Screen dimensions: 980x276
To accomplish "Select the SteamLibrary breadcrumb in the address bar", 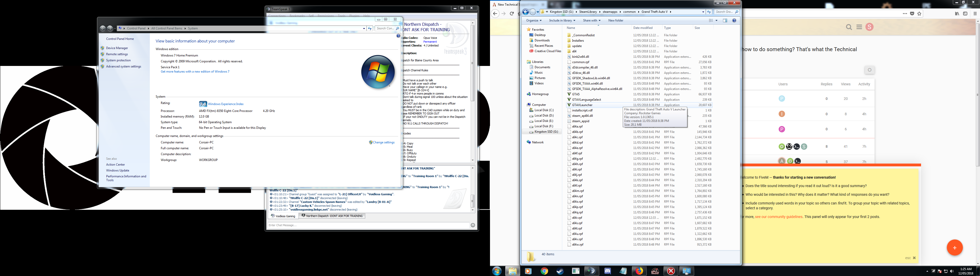I will pyautogui.click(x=589, y=12).
